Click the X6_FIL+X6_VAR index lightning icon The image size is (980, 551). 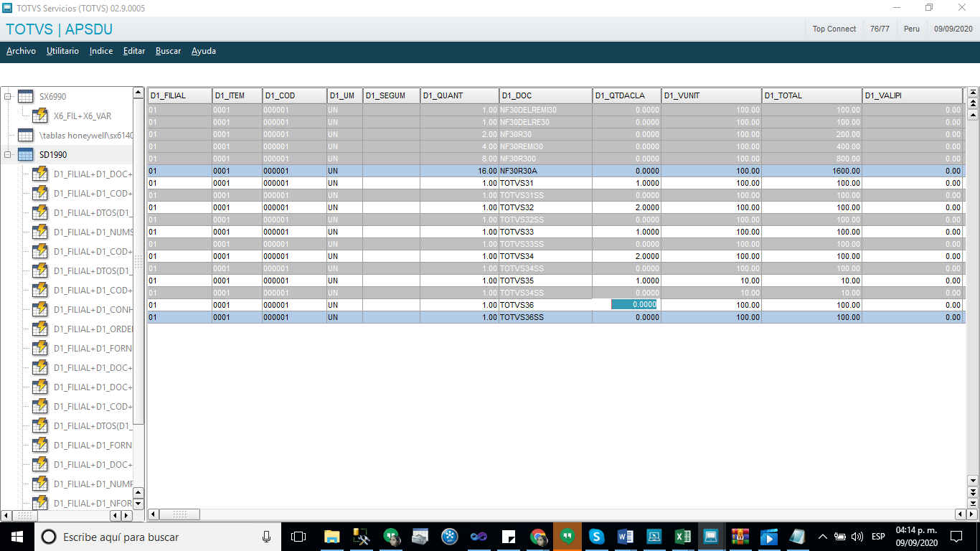40,116
